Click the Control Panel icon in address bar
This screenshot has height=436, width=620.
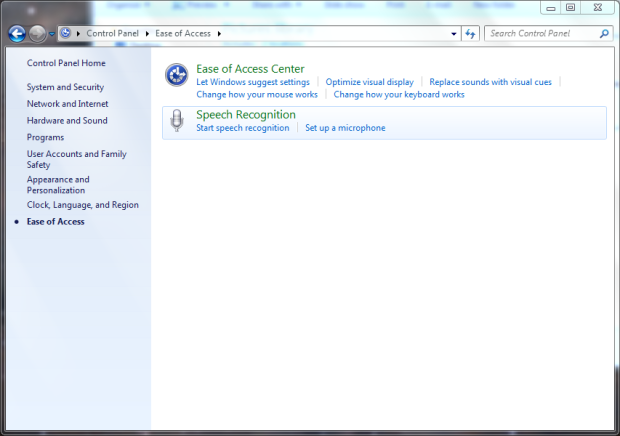coord(66,34)
